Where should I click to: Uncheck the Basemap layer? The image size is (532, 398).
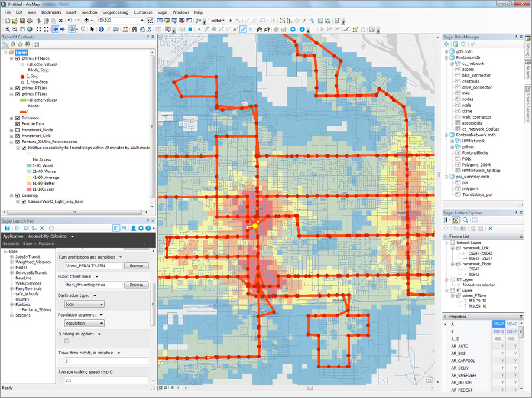(17, 195)
